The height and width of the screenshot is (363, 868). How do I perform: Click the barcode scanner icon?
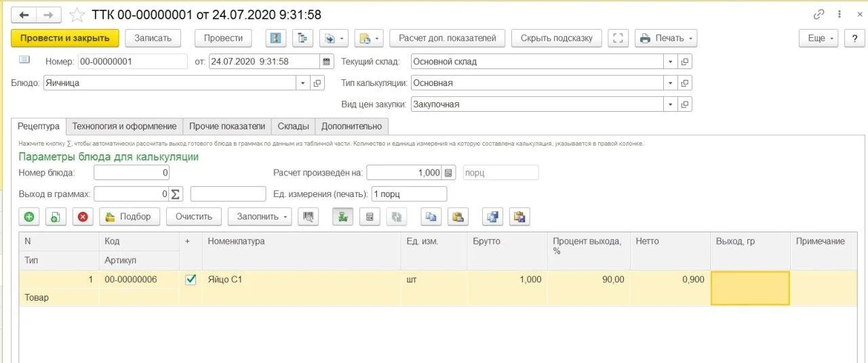[309, 217]
